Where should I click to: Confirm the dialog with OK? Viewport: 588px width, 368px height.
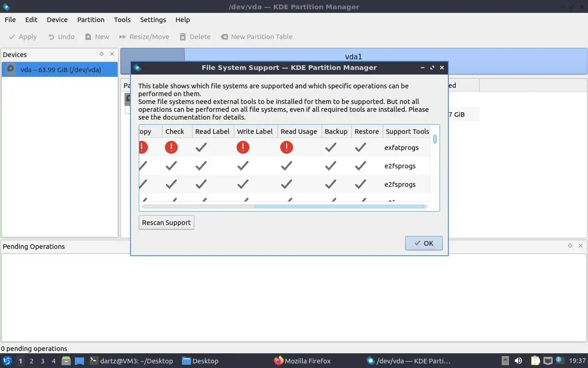pyautogui.click(x=424, y=243)
